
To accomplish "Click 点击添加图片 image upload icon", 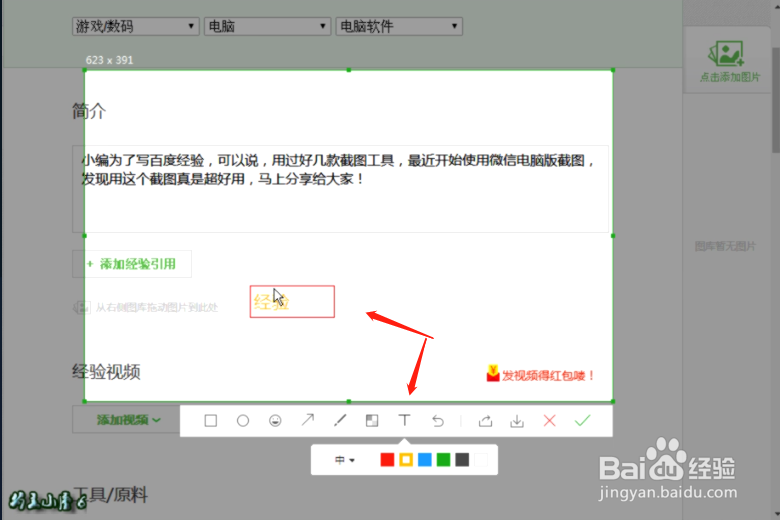I will (729, 60).
